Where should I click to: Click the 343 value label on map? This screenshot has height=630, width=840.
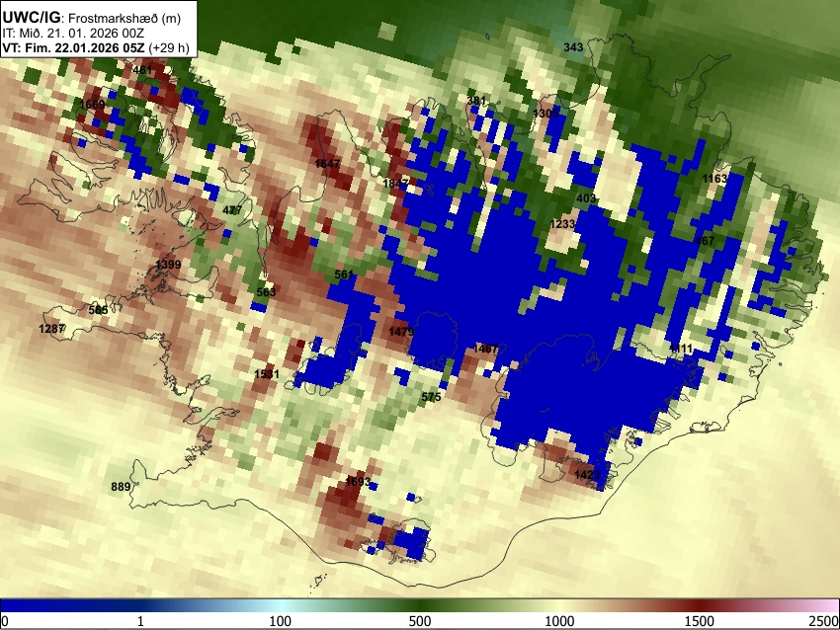coord(573,47)
